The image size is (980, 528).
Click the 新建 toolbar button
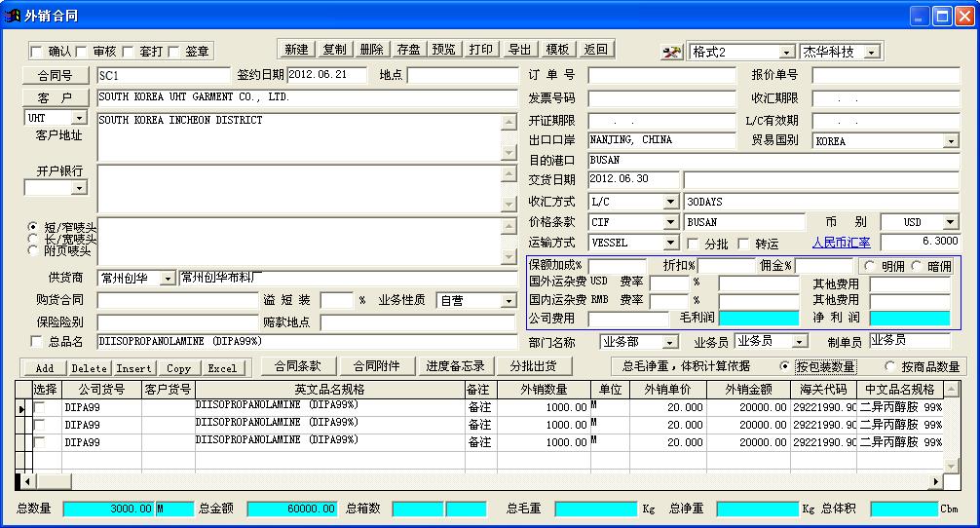(296, 50)
